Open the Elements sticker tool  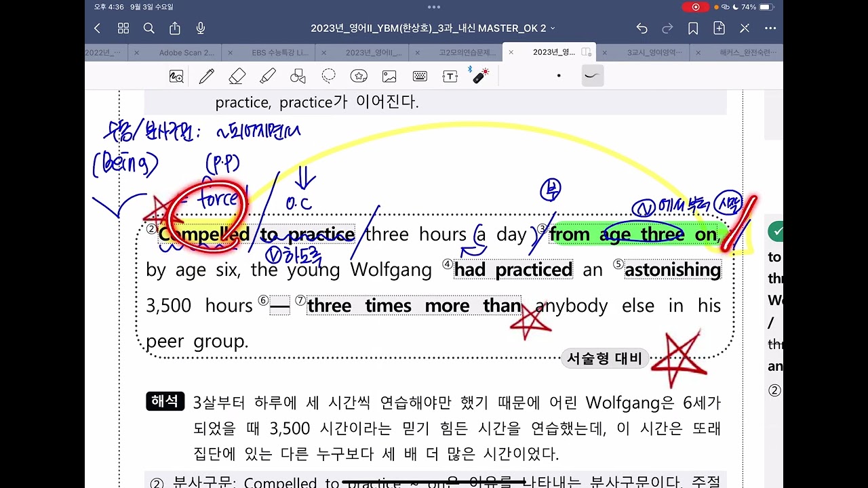(359, 76)
